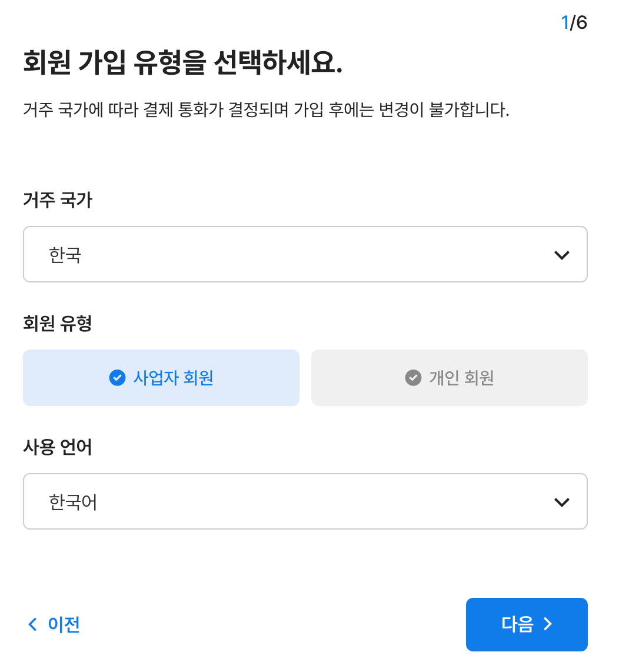The image size is (619, 672).
Task: Click the dropdown arrow of the 거주 국가 field
Action: point(562,254)
